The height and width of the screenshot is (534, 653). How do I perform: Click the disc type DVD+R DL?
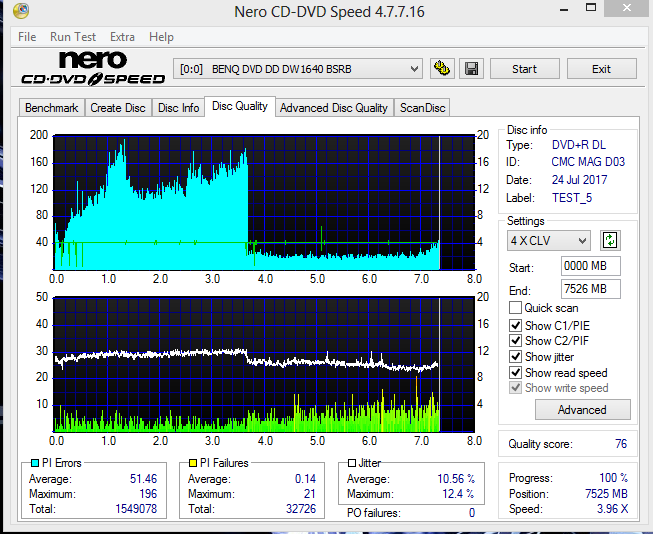[x=578, y=145]
